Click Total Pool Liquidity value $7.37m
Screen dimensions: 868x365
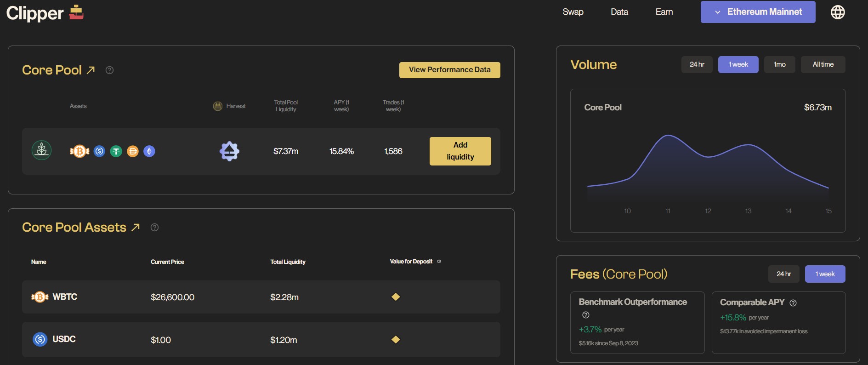pos(286,151)
